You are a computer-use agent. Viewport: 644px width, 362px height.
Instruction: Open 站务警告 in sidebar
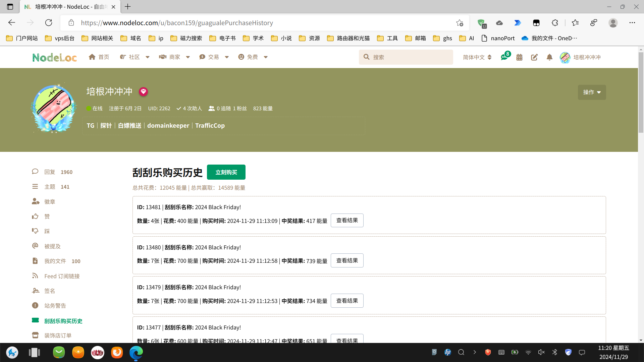pos(49,305)
